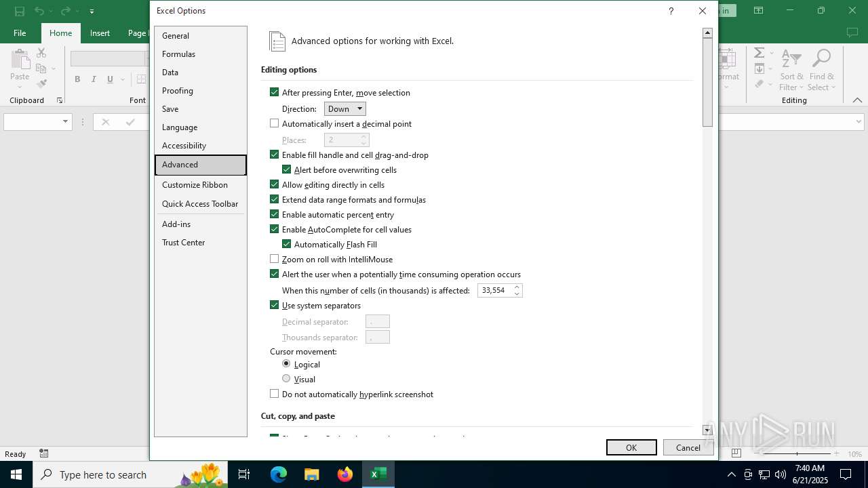Click the Copy icon in Clipboard group
Viewport: 868px width, 488px height.
[41, 68]
